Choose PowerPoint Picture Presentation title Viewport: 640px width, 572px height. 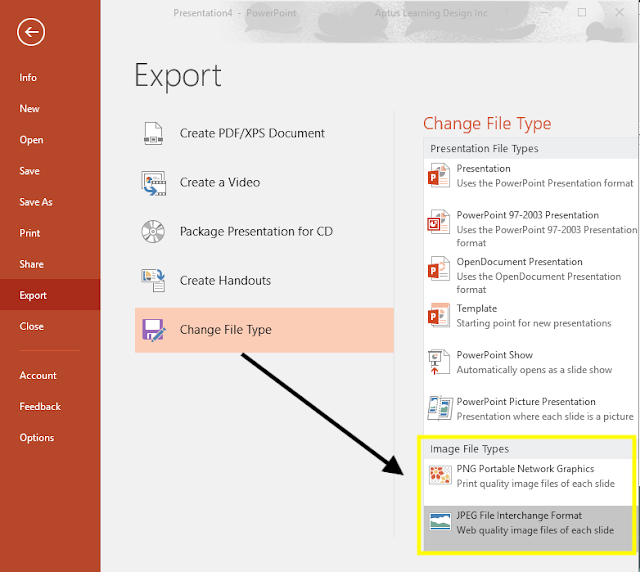tap(526, 401)
